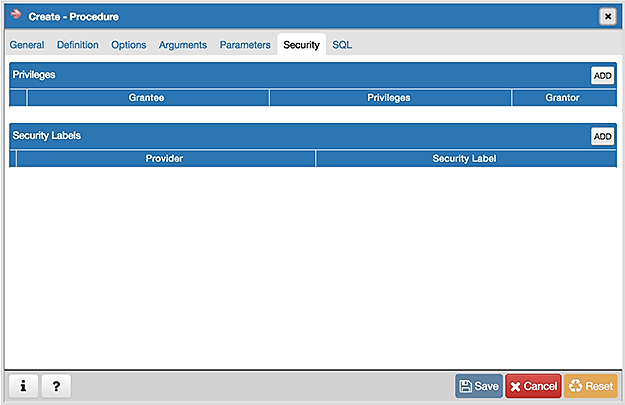Close the Create - Procedure dialog
This screenshot has height=405, width=625.
[607, 16]
